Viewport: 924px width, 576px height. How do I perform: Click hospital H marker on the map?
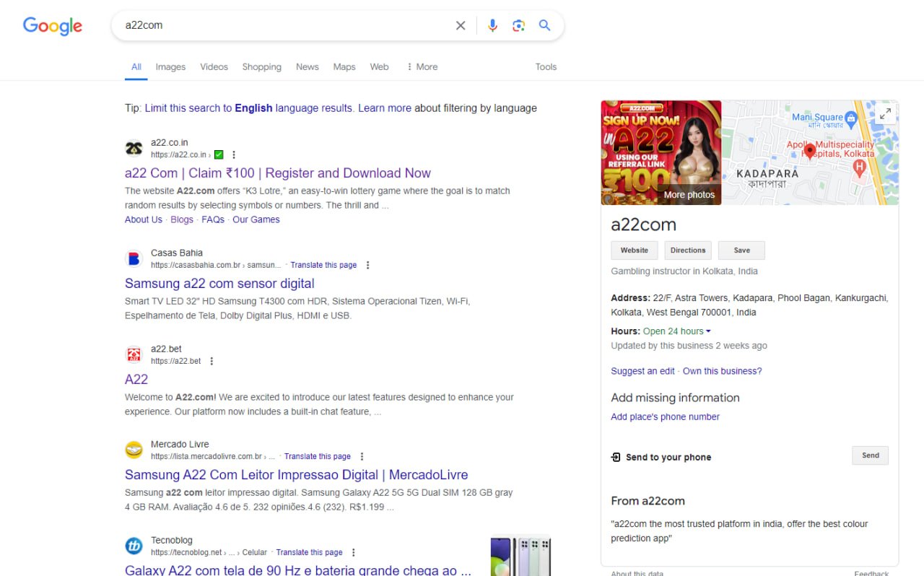pos(859,168)
